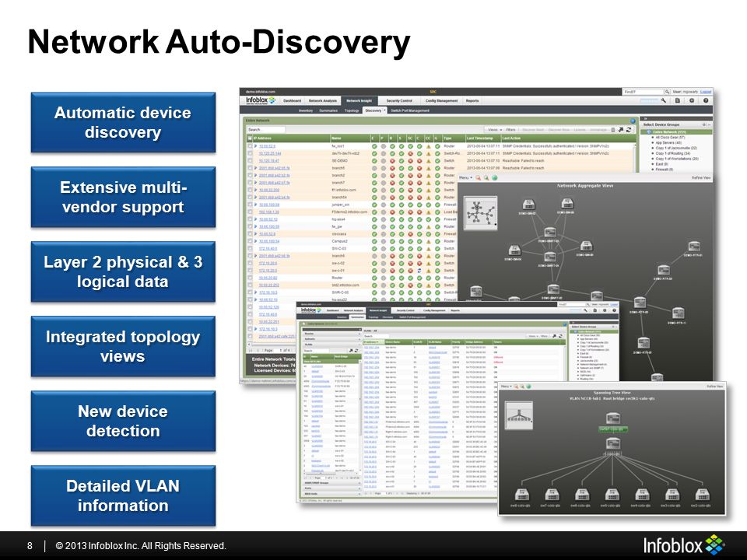Open the Menu dropdown in Spanning Tree View

[507, 387]
